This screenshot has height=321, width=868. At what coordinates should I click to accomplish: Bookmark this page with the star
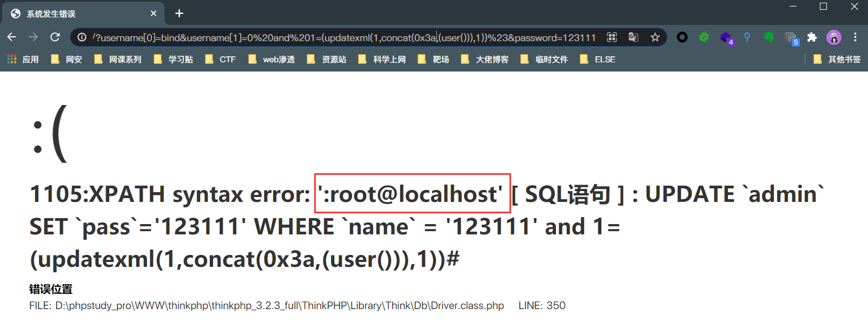pos(655,37)
